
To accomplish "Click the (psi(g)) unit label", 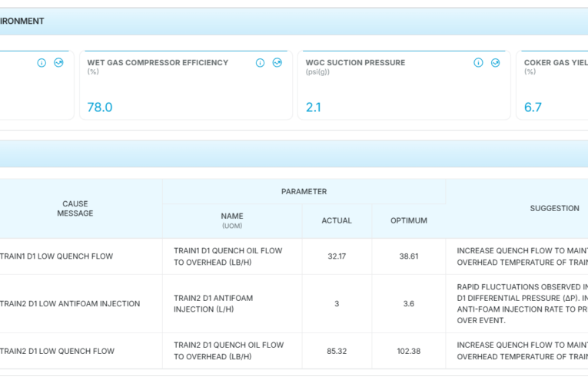I will click(317, 72).
